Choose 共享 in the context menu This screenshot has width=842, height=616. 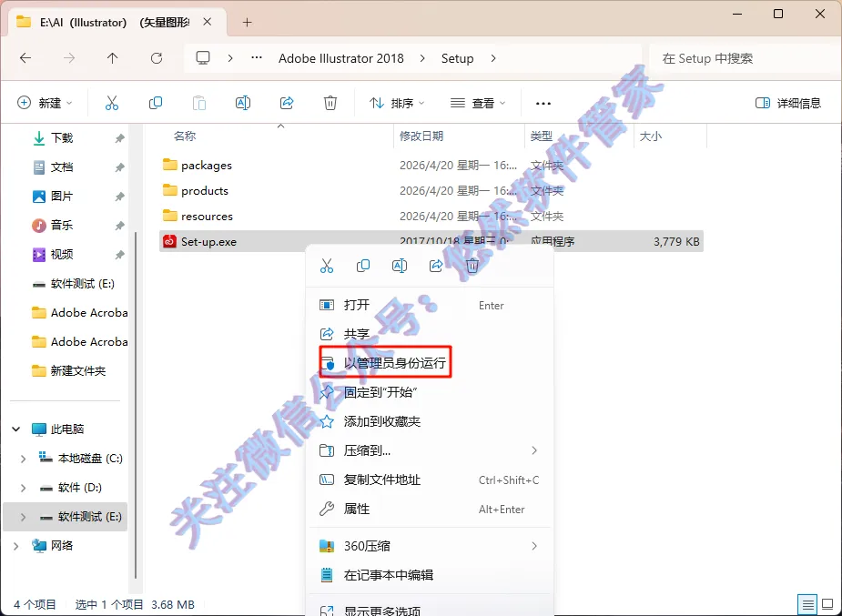click(x=429, y=334)
